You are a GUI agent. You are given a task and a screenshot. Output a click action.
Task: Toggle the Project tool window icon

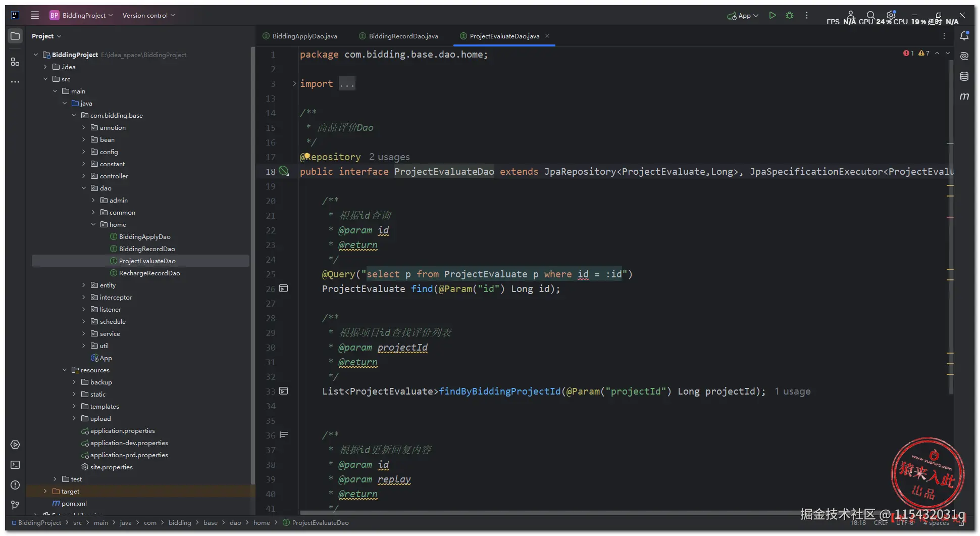tap(15, 36)
